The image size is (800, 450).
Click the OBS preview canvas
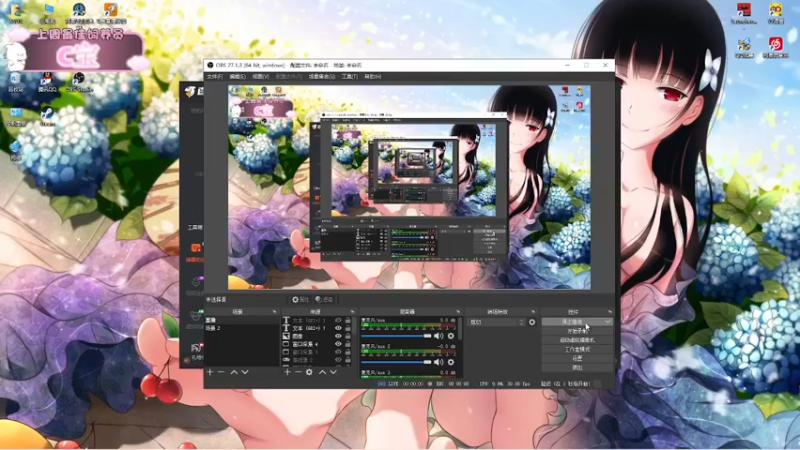[409, 187]
